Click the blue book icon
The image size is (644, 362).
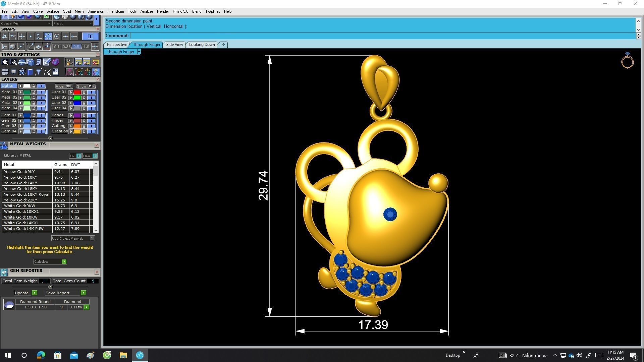pos(30,72)
